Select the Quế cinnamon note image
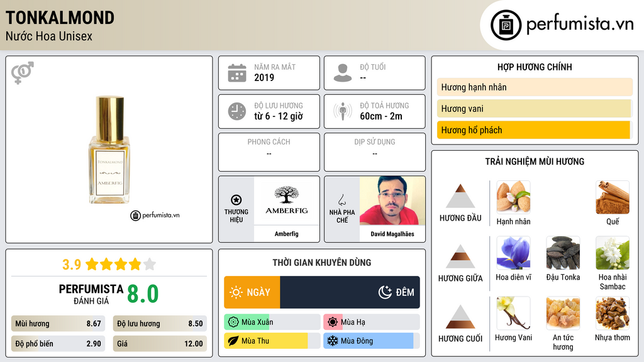 [613, 197]
